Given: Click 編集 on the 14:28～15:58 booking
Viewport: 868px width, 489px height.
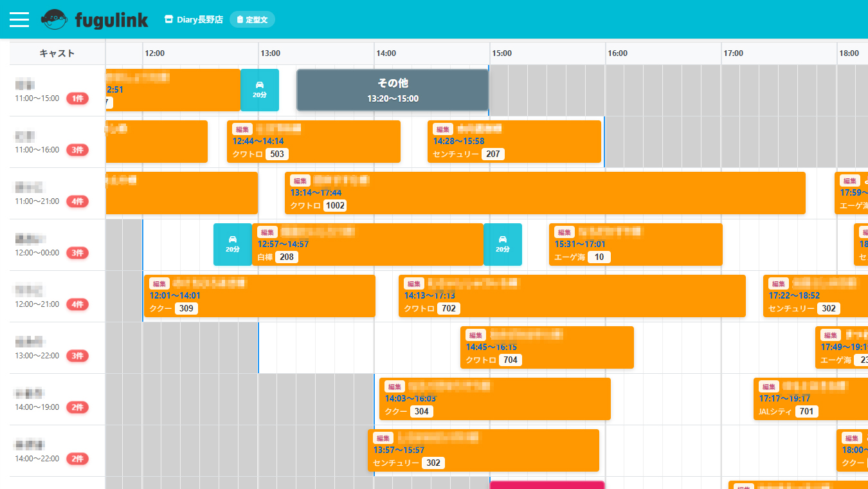Looking at the screenshot, I should [442, 129].
